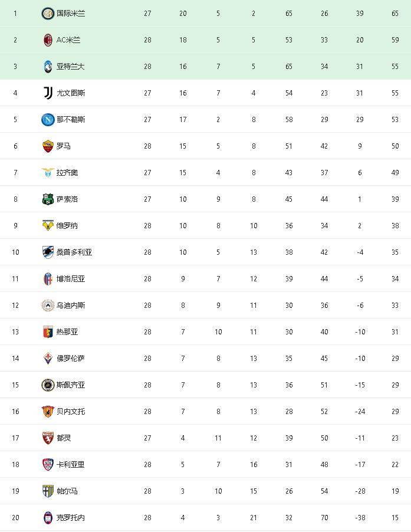Click the Atalanta club crest
Viewport: 411px width, 532px height.
[48, 66]
